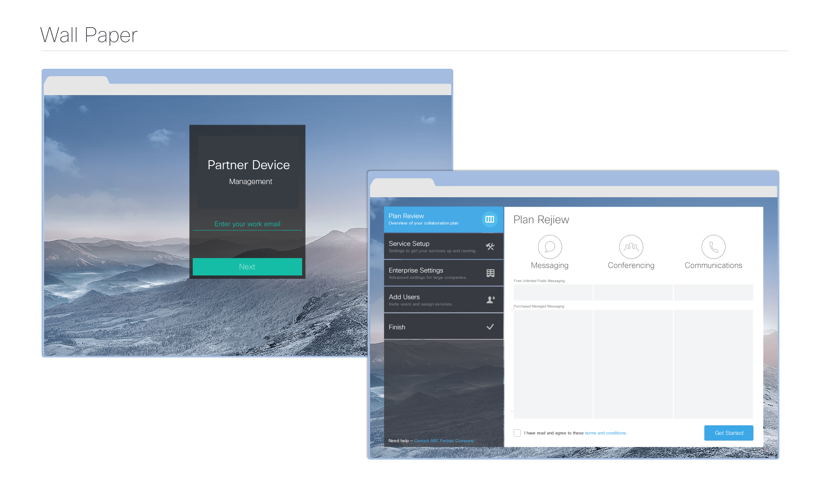The width and height of the screenshot is (830, 504).
Task: Open the Plan Review step
Action: click(x=428, y=219)
